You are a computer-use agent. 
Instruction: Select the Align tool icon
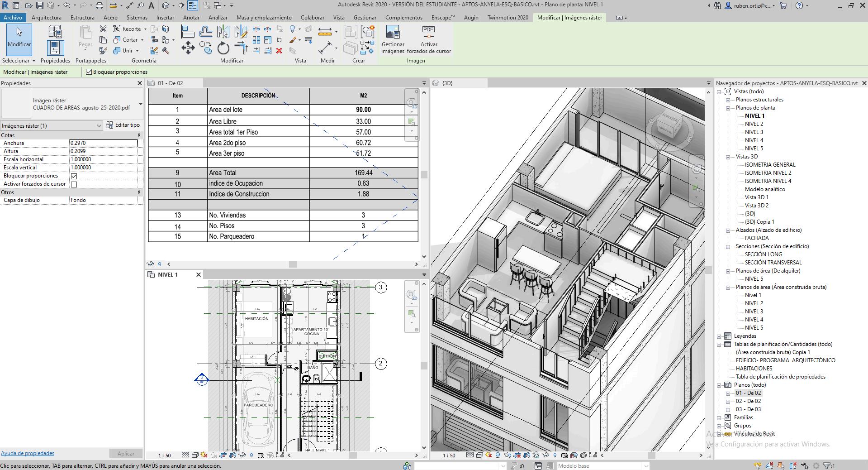point(188,32)
